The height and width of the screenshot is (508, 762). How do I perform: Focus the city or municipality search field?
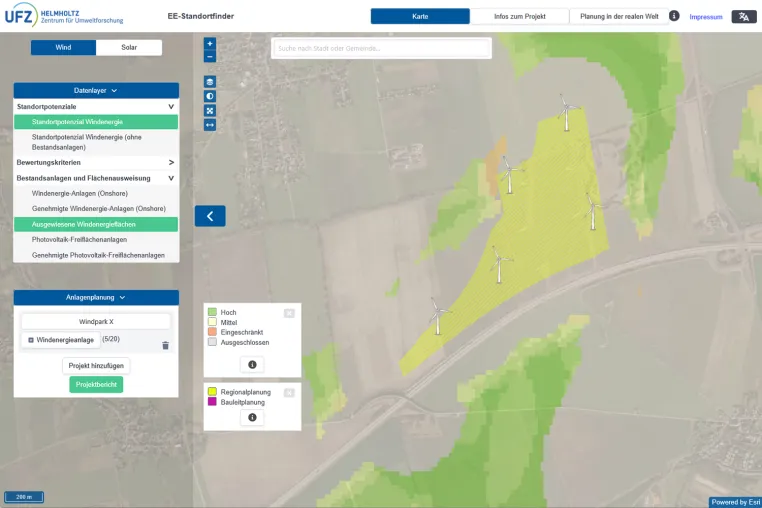click(381, 48)
